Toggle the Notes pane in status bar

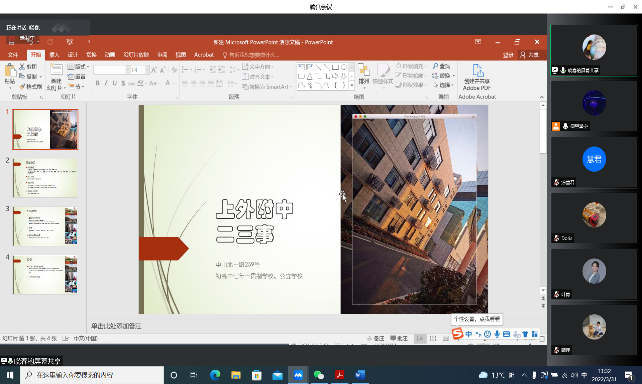[x=376, y=339]
